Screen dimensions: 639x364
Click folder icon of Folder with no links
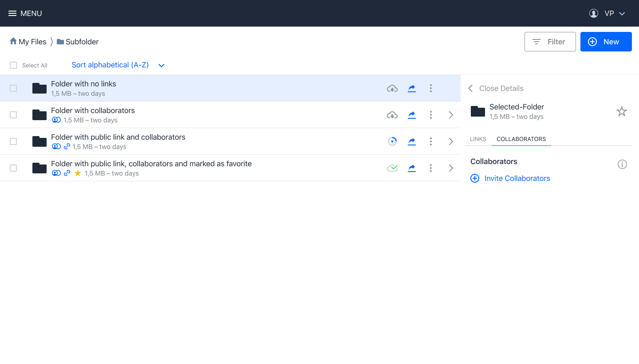coord(39,88)
